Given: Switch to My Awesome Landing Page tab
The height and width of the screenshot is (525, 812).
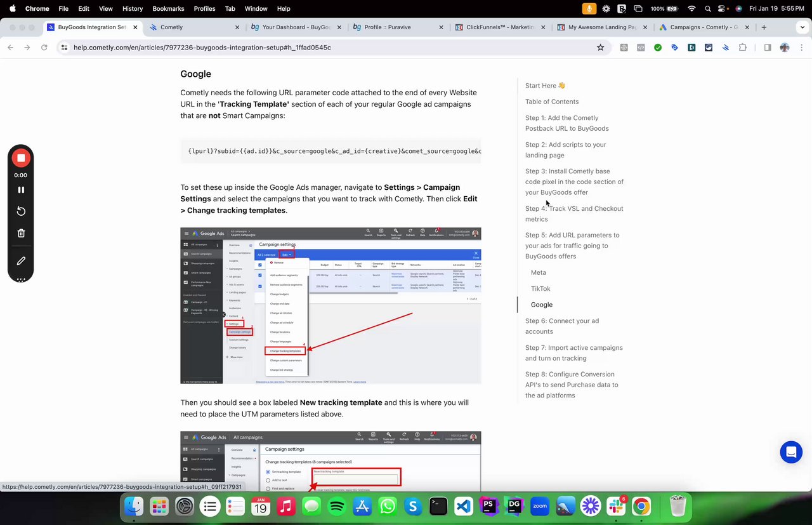Looking at the screenshot, I should pyautogui.click(x=603, y=27).
